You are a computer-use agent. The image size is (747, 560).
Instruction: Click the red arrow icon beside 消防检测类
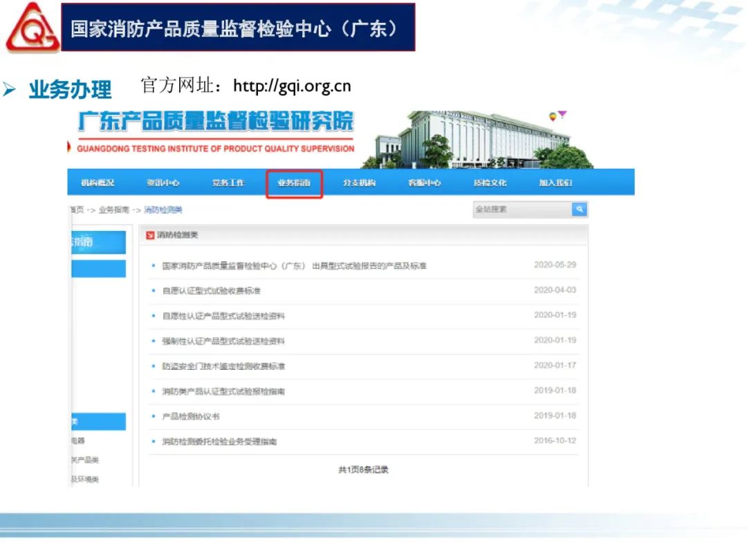click(150, 235)
